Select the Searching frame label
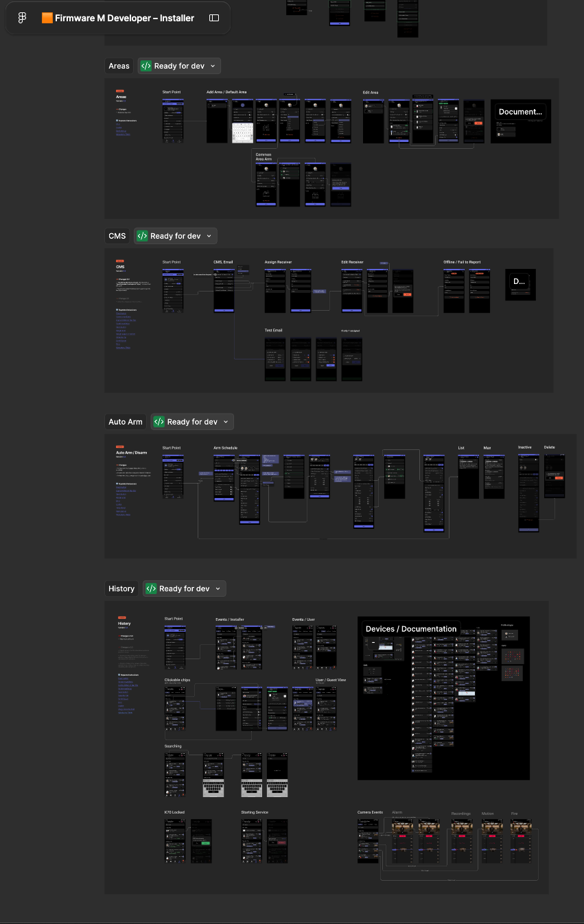The width and height of the screenshot is (584, 924). (x=173, y=746)
